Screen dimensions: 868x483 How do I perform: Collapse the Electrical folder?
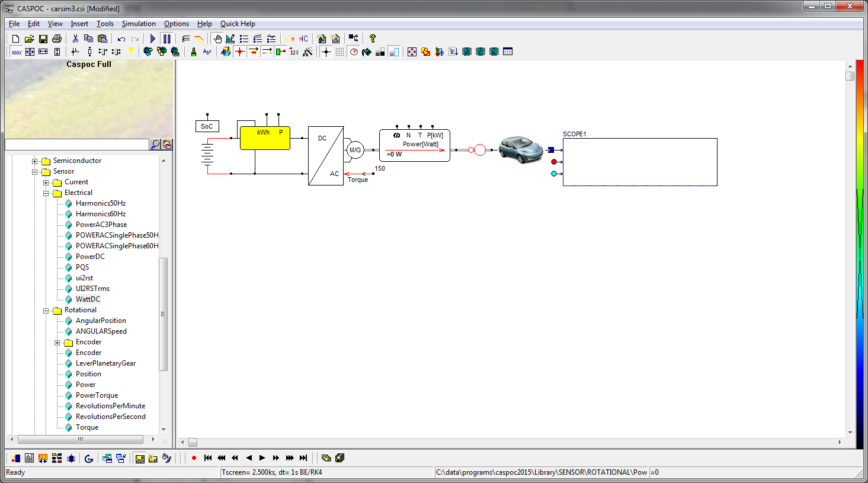46,193
